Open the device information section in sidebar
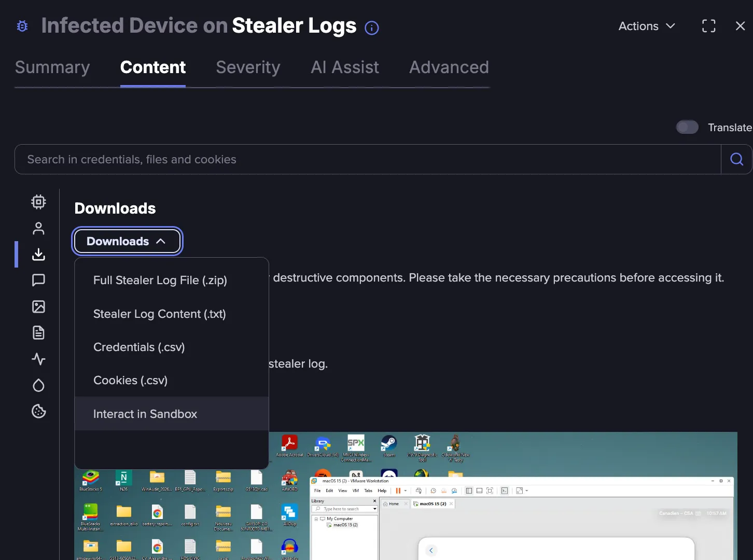 click(x=38, y=202)
